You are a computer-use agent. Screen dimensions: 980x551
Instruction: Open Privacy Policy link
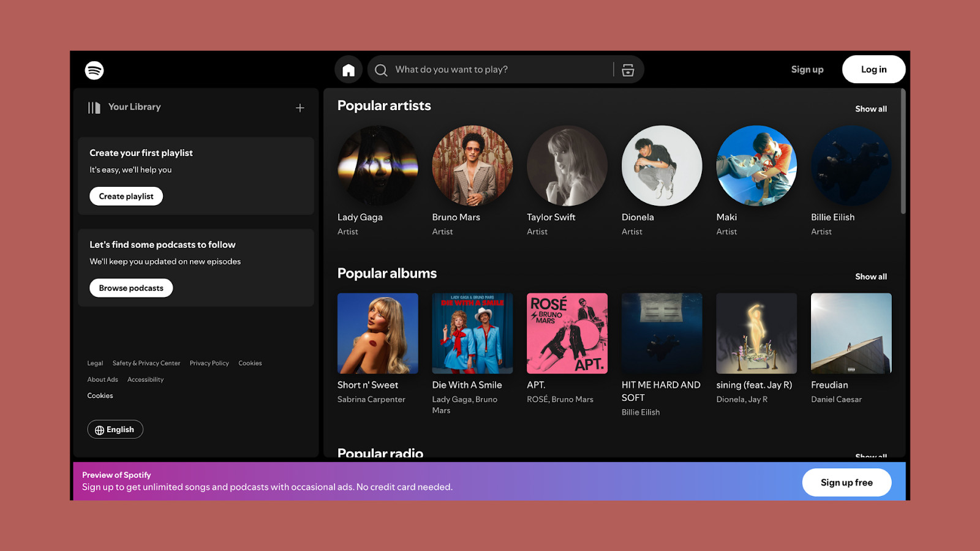click(209, 363)
